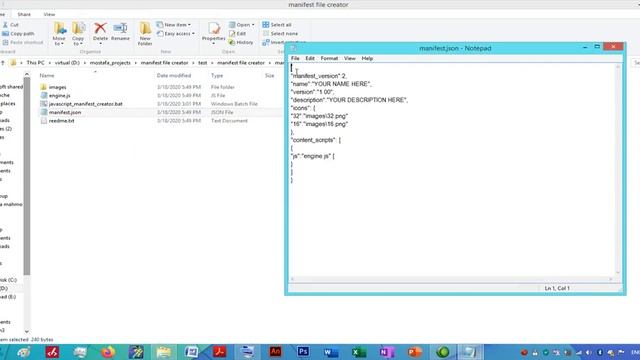Click Notepad horizontal scrollbar
640x360 pixels.
point(451,279)
